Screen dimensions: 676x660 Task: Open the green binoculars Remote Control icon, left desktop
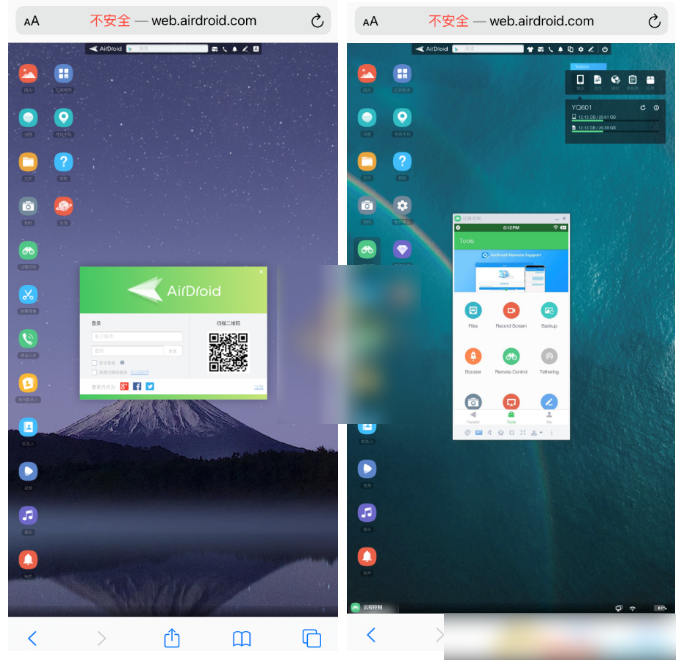[28, 250]
